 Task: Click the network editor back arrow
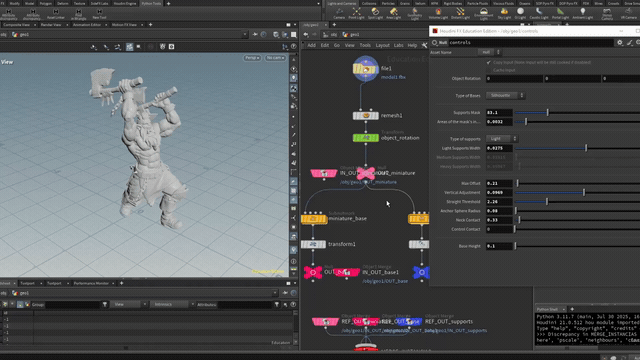[306, 35]
